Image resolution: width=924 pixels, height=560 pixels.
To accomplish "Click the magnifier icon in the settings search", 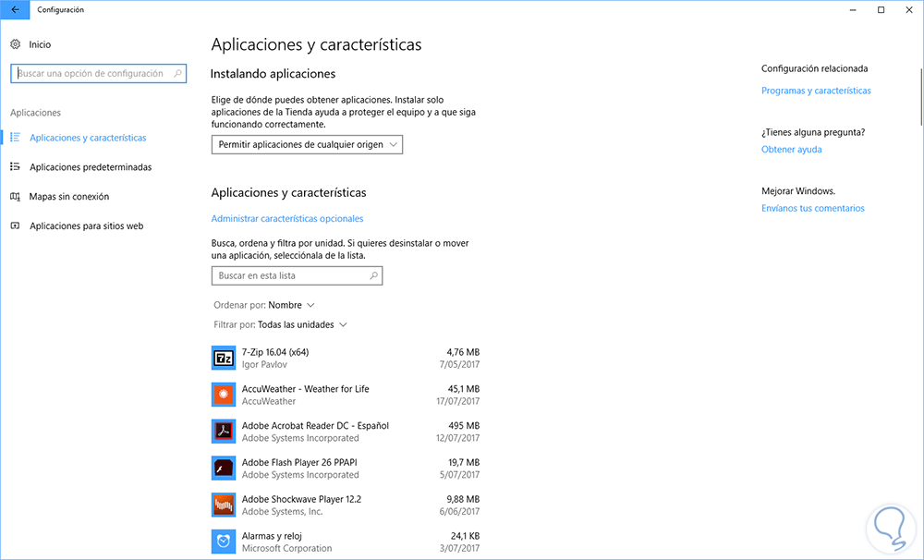I will (x=177, y=73).
